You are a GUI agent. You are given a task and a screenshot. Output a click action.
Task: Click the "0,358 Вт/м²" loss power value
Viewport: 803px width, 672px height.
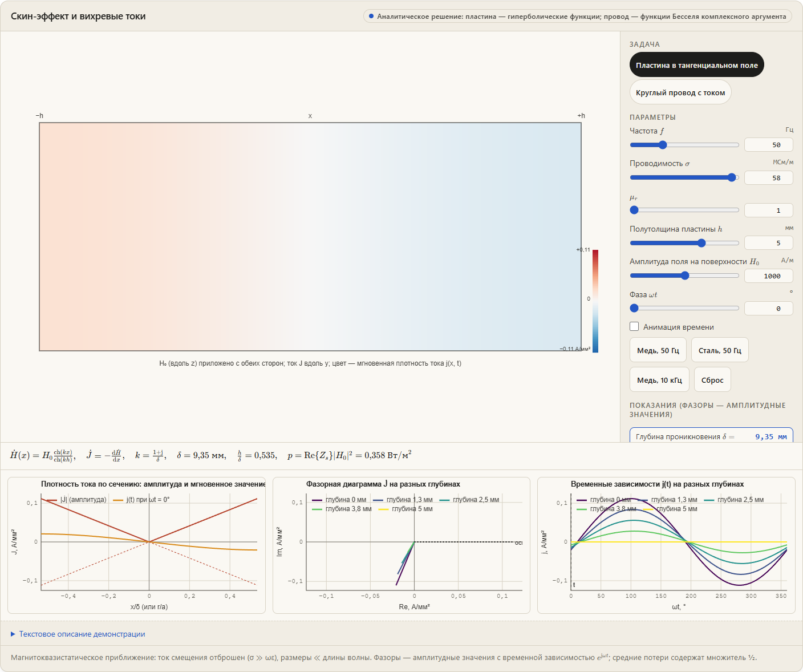tap(388, 455)
